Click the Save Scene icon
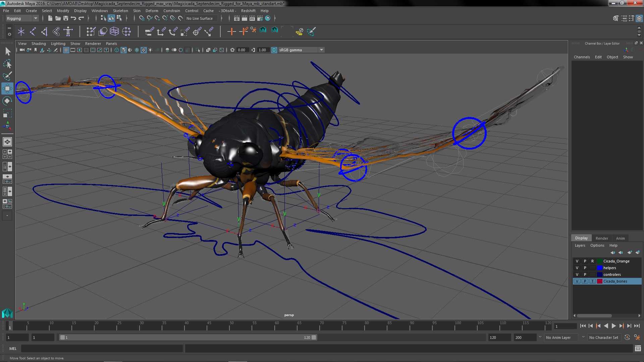Image resolution: width=644 pixels, height=362 pixels. [66, 18]
